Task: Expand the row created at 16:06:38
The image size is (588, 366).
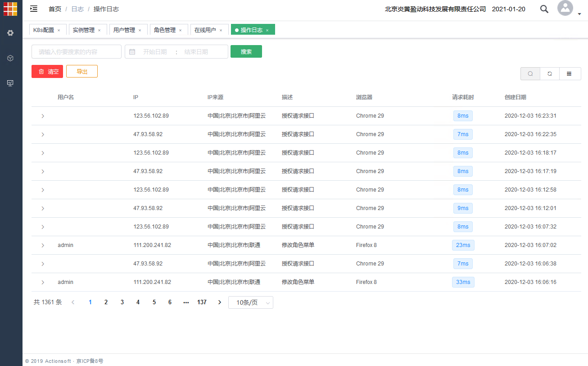Action: pos(43,264)
